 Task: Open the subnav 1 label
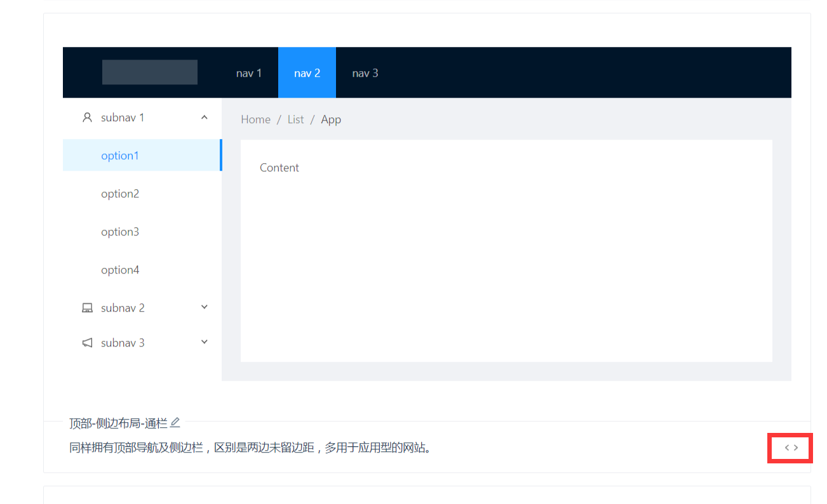123,117
